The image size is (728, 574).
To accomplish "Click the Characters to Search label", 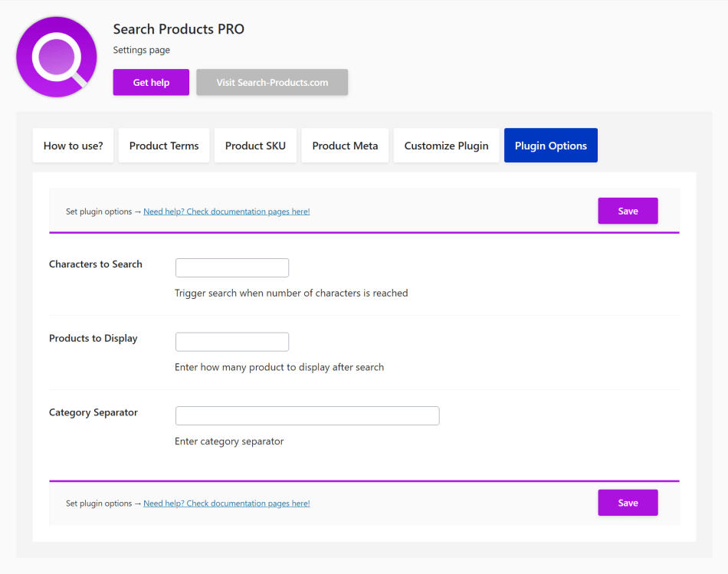I will 96,264.
